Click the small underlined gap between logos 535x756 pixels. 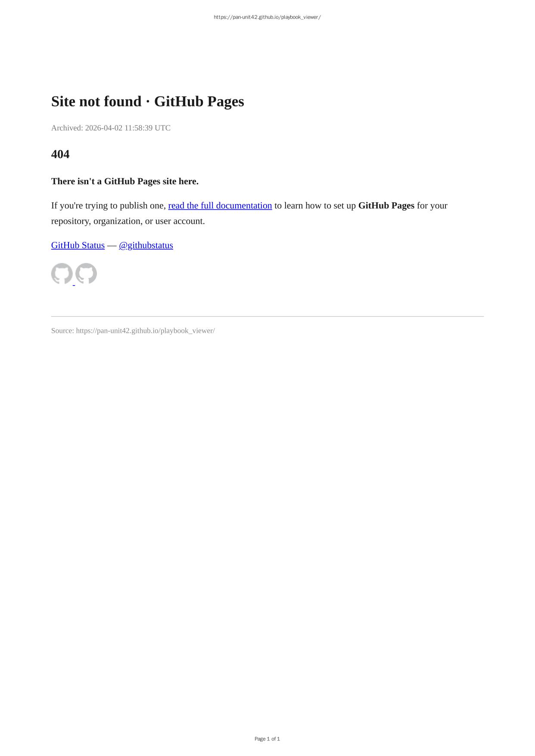pos(74,283)
